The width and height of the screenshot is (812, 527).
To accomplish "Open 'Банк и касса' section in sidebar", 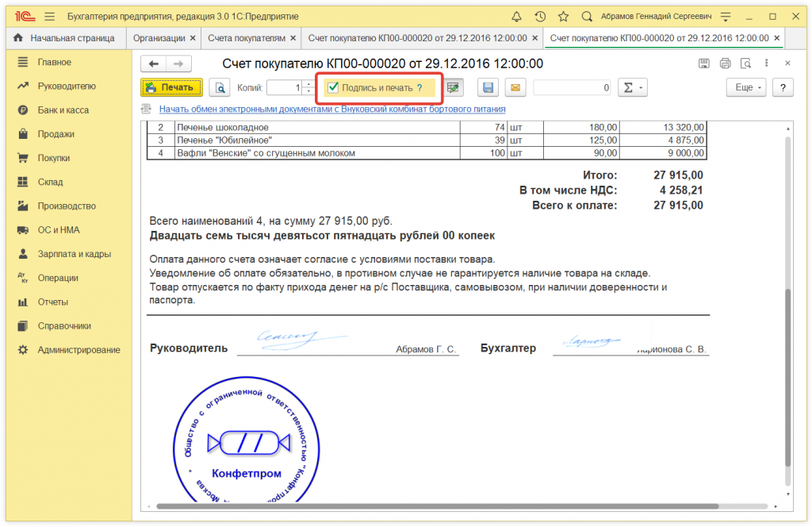I will click(63, 110).
